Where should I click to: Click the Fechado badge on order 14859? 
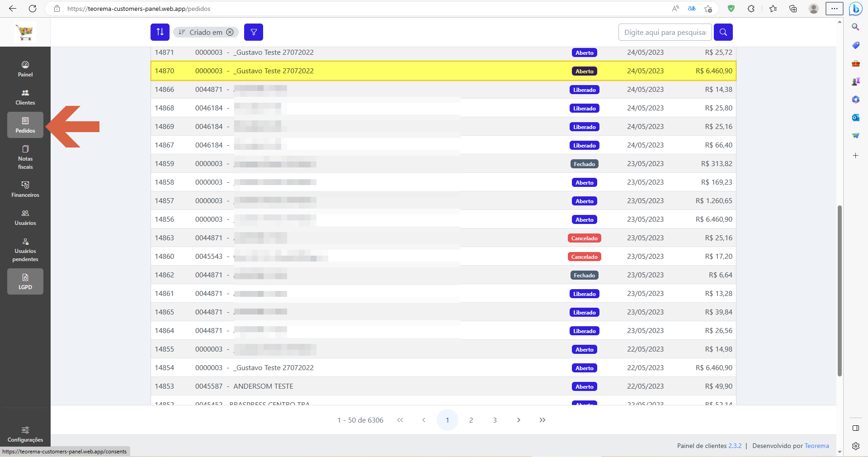tap(585, 164)
